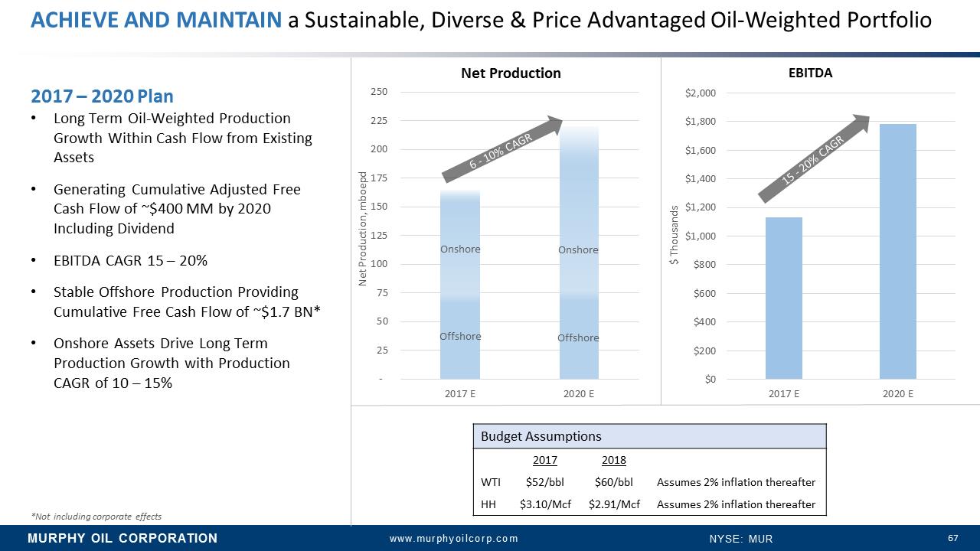
Task: Click bullet 'Onshore Assets Drive Long Term'
Action: (x=171, y=363)
